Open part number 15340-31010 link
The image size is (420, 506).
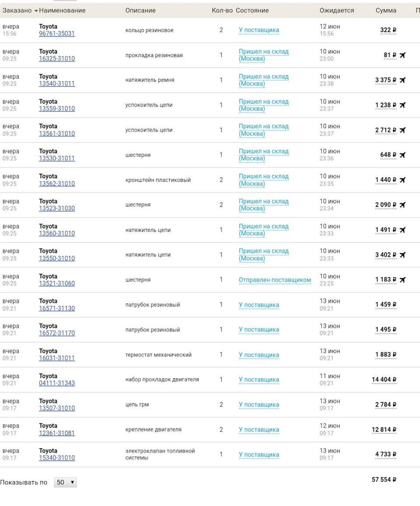click(x=57, y=458)
